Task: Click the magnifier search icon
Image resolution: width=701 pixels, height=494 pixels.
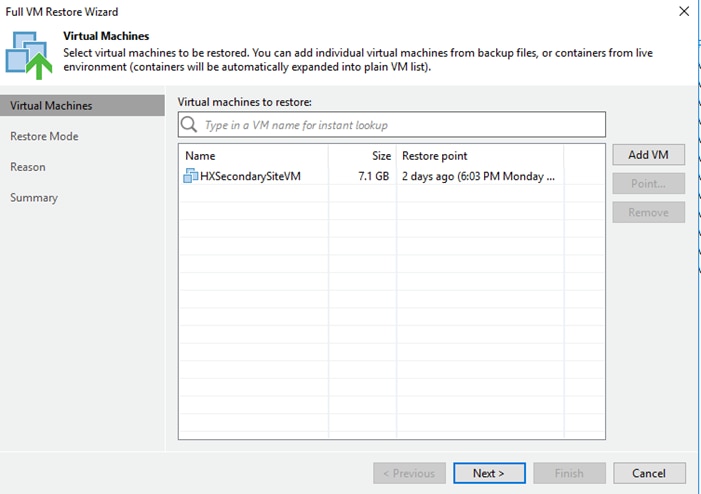Action: pos(189,125)
